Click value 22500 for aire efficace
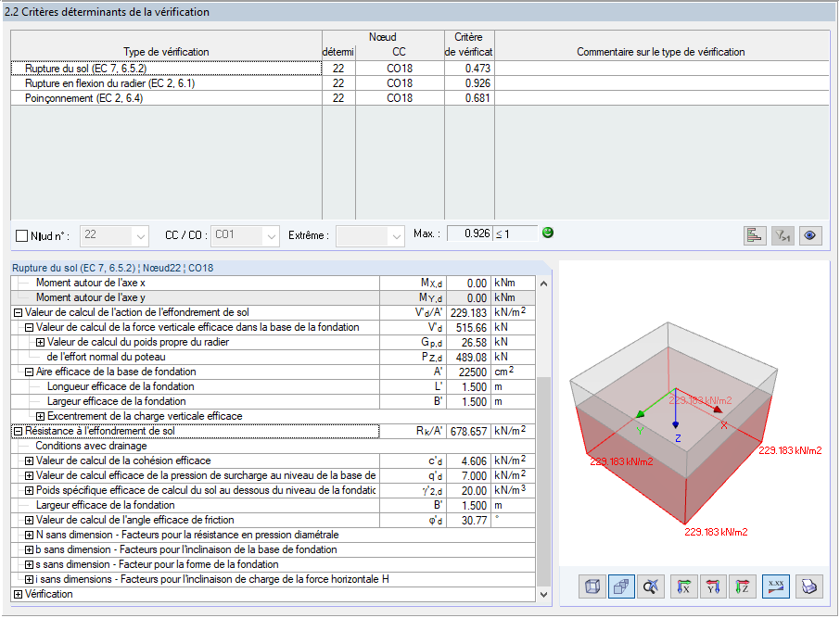 click(x=469, y=372)
